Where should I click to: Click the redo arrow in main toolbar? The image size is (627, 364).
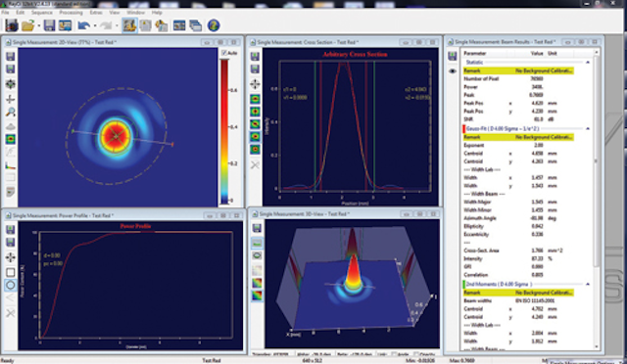tap(106, 25)
